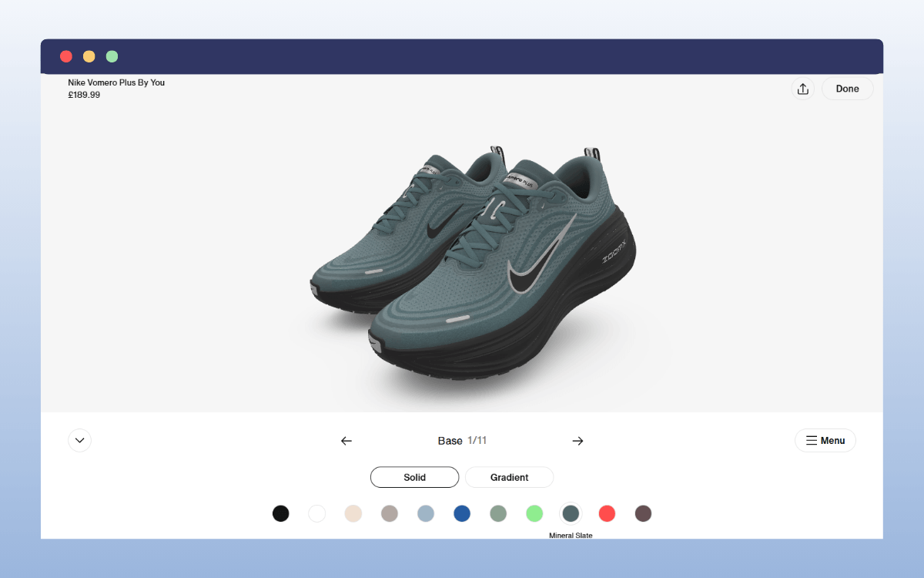Image resolution: width=924 pixels, height=578 pixels.
Task: Select the Mineral Slate color swatch
Action: click(571, 513)
